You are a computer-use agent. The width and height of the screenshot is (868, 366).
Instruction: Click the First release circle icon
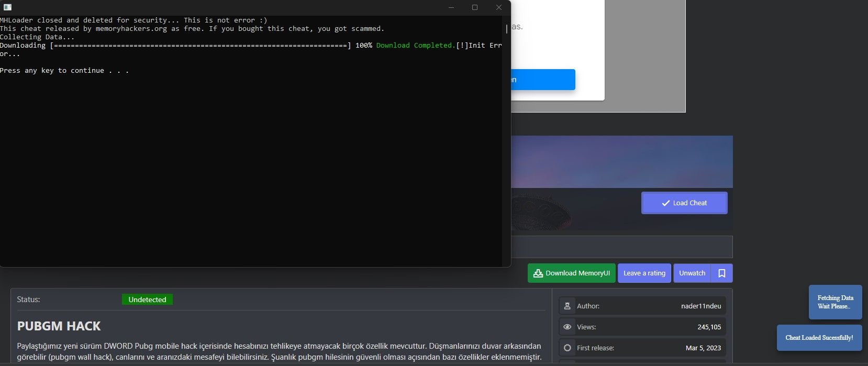pos(567,348)
